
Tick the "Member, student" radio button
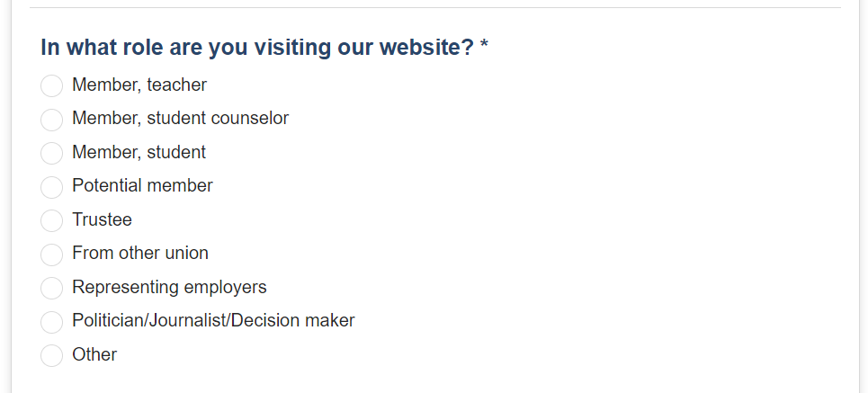tap(51, 153)
